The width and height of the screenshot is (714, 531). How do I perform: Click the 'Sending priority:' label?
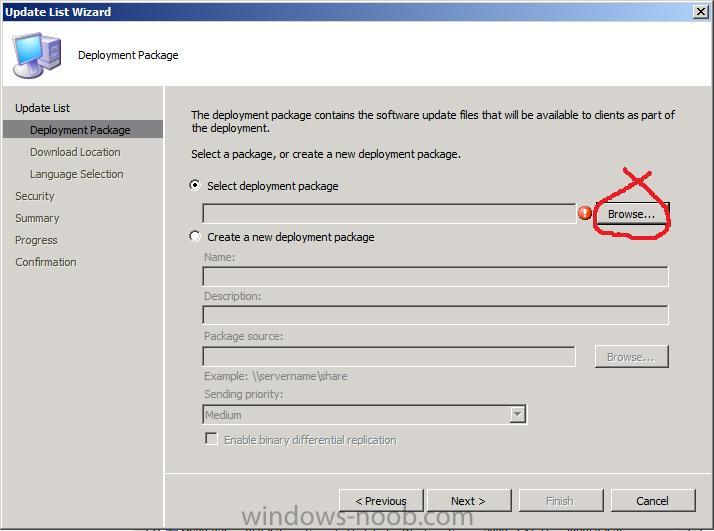click(x=243, y=394)
